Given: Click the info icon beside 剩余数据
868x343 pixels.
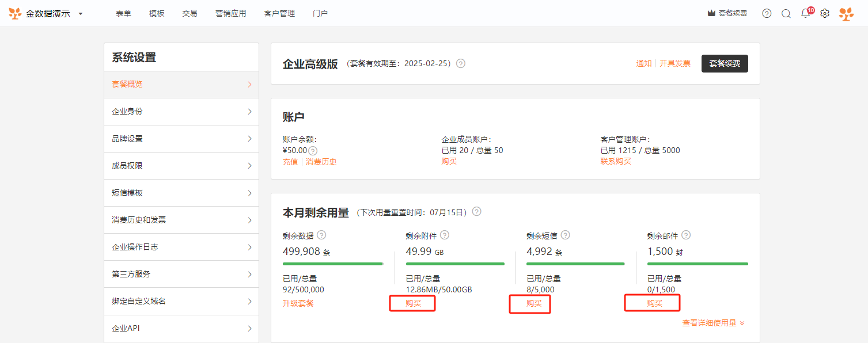Looking at the screenshot, I should click(321, 235).
